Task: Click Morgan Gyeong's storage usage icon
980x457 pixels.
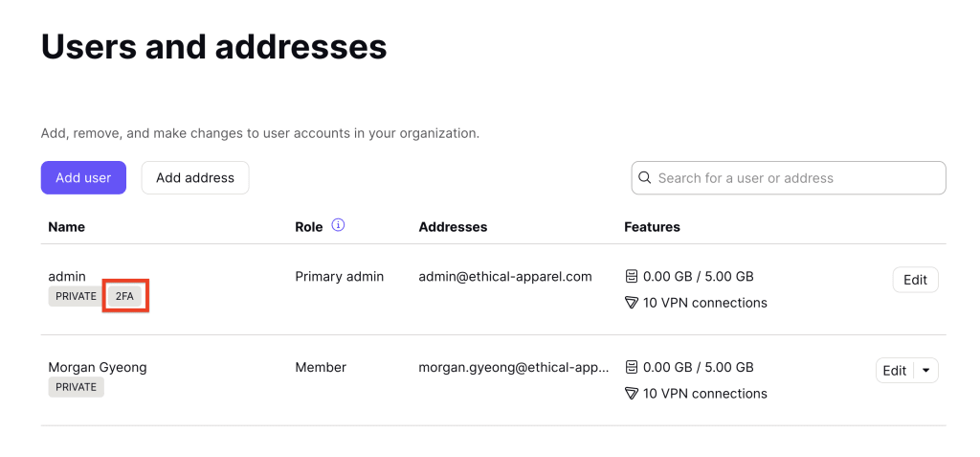Action: tap(632, 367)
